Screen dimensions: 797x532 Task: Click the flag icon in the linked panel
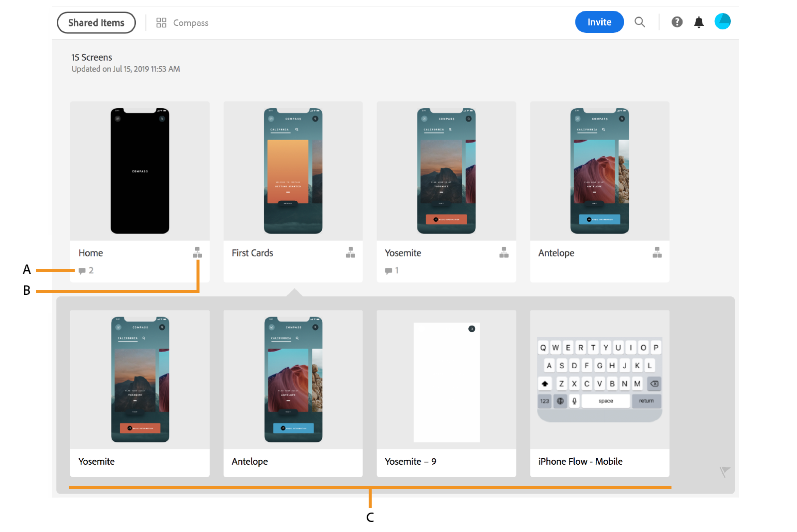(725, 470)
